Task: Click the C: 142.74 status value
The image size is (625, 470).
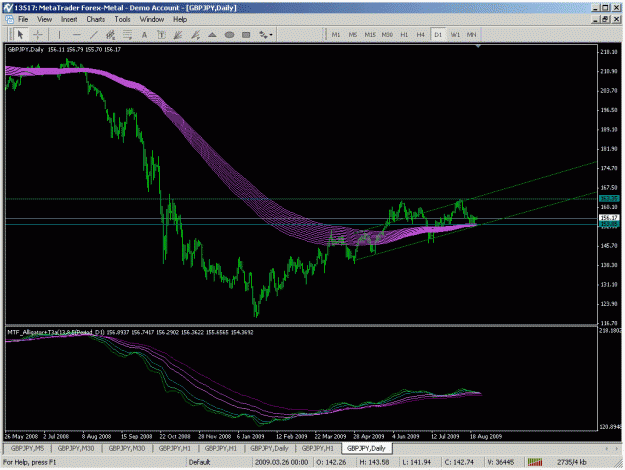Action: click(x=459, y=462)
